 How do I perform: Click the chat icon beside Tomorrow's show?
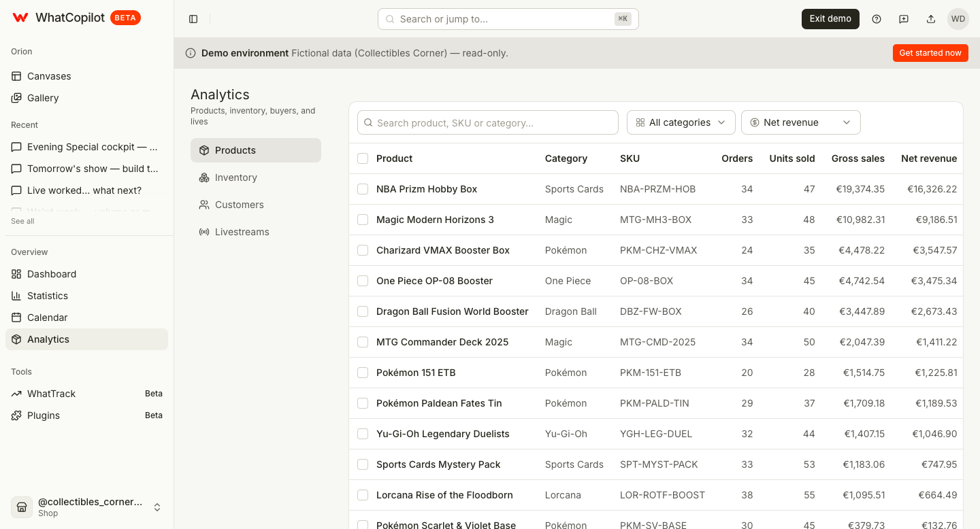(x=16, y=169)
